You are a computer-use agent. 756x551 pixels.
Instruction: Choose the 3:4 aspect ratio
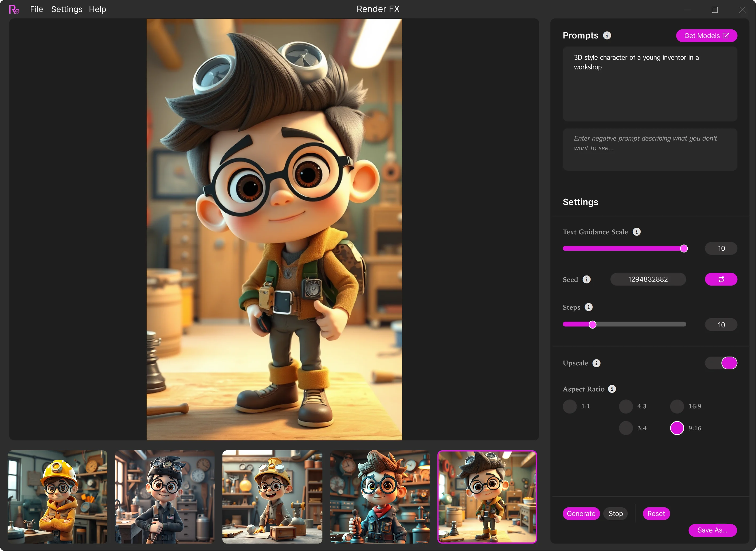point(626,428)
